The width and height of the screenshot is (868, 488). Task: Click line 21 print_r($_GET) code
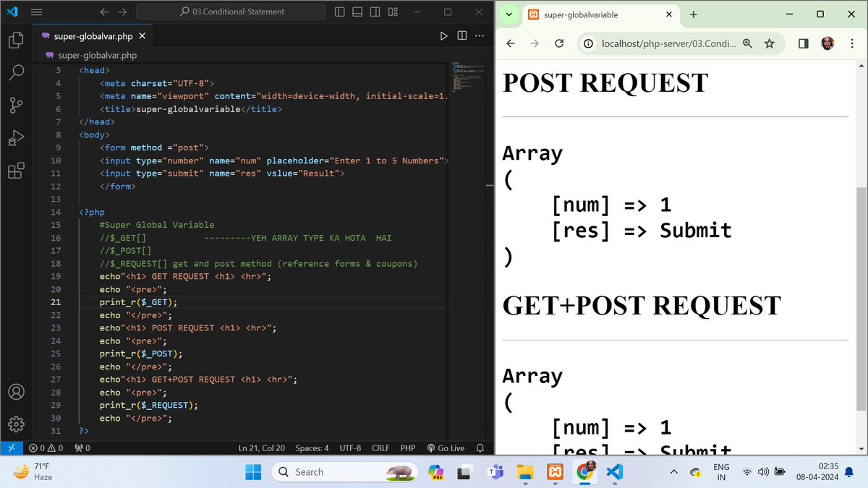tap(138, 302)
